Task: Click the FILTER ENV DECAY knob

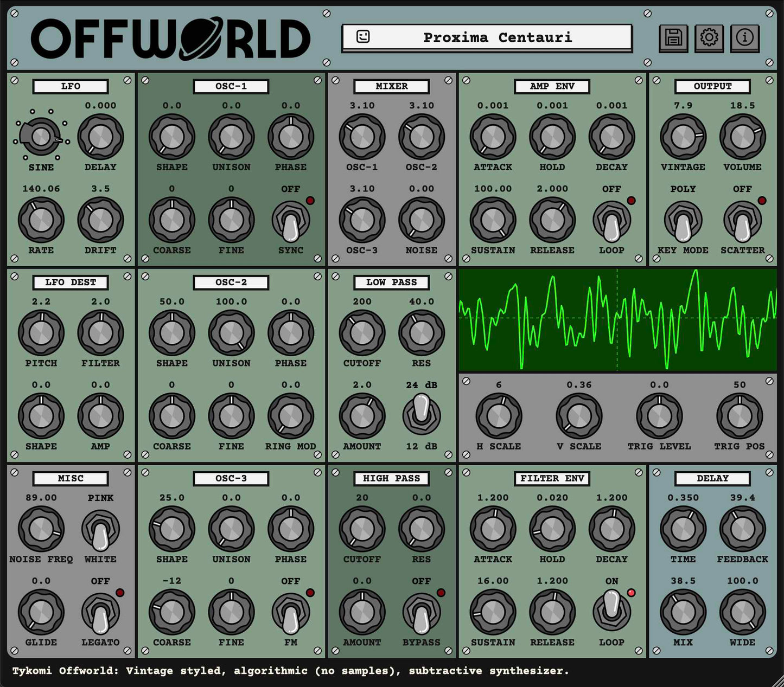Action: (611, 529)
